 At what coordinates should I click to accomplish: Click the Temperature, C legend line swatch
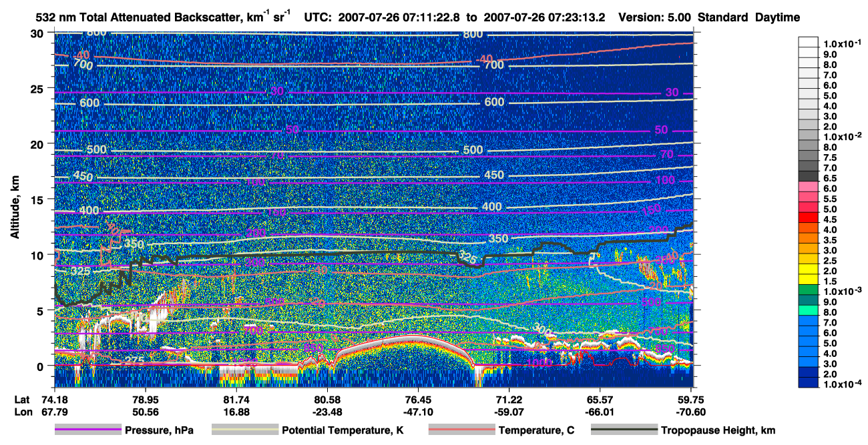[x=461, y=430]
